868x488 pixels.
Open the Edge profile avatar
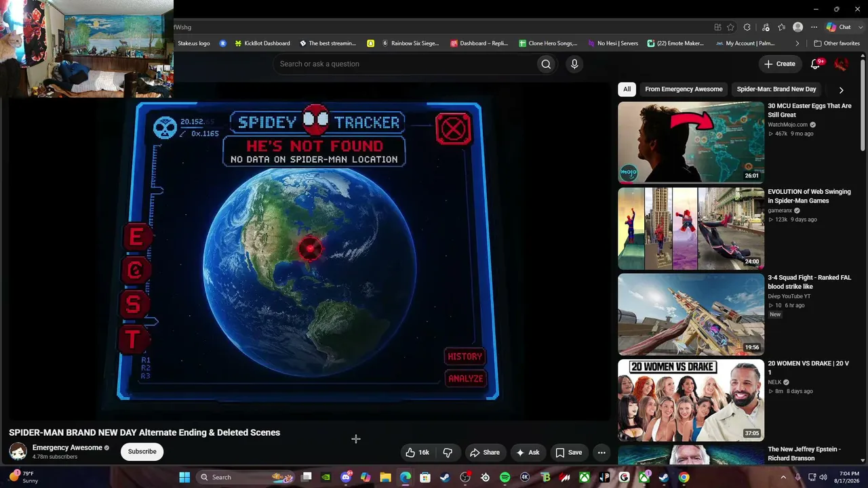(x=797, y=27)
